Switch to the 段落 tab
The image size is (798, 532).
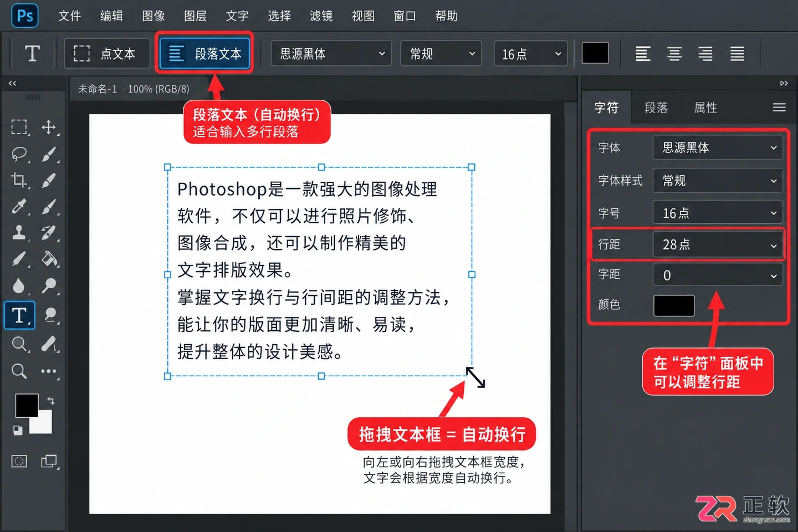(x=656, y=108)
